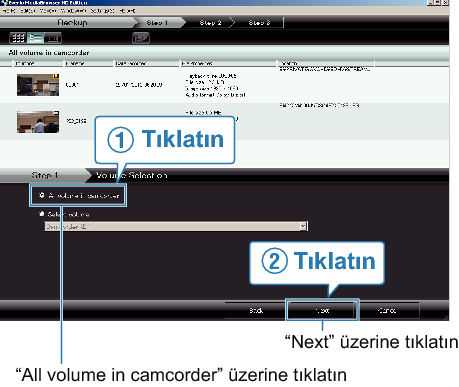Switch to detailed list view icon
The height and width of the screenshot is (387, 459).
click(35, 38)
